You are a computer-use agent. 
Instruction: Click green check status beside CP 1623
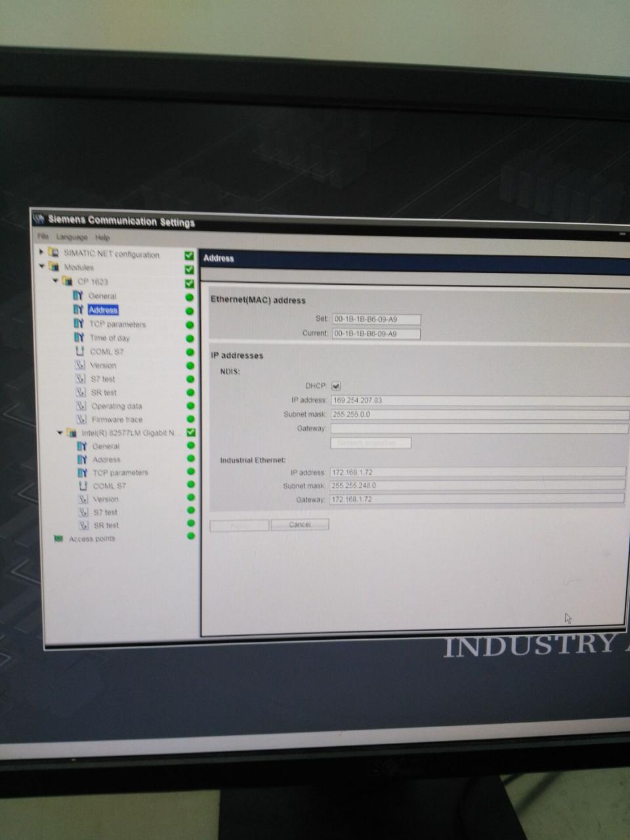click(x=190, y=283)
